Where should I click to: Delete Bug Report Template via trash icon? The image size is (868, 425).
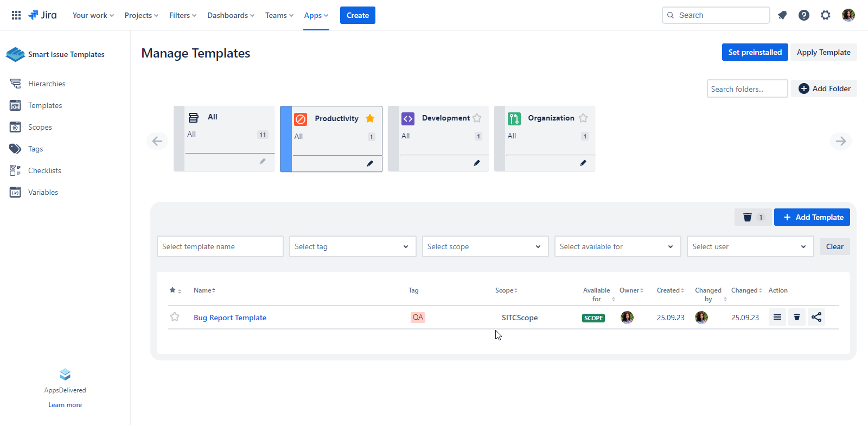click(x=797, y=318)
